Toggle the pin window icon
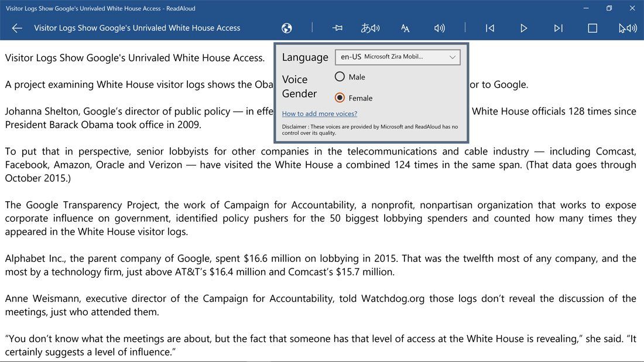This screenshot has height=362, width=644. 337,27
